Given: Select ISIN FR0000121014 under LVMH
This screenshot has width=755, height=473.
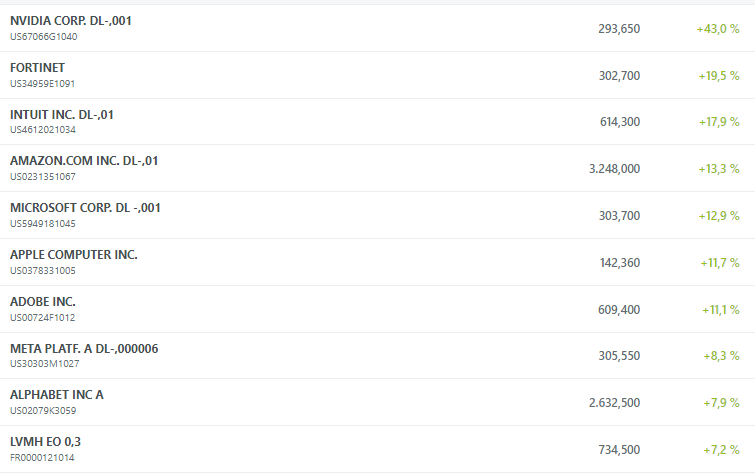Looking at the screenshot, I should [x=42, y=458].
